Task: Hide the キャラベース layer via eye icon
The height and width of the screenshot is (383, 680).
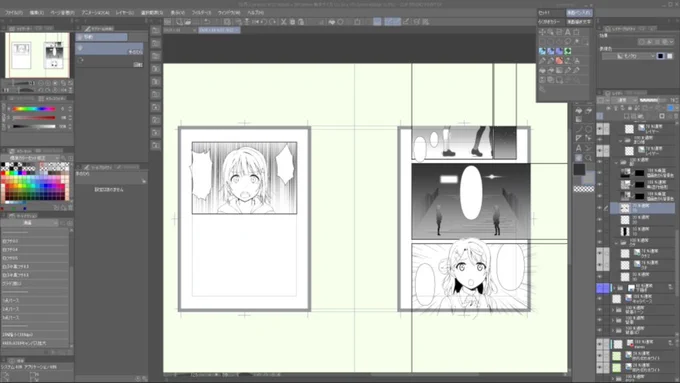Action: (600, 299)
